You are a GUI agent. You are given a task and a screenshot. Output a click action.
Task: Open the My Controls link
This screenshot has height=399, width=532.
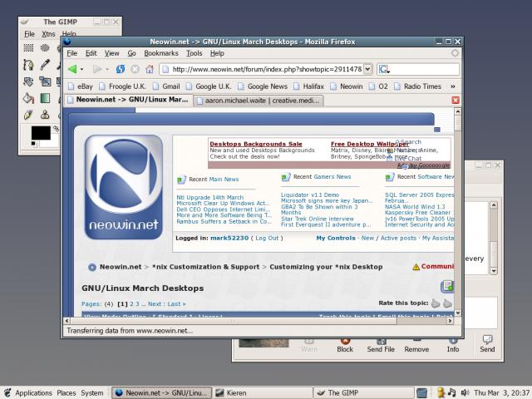pyautogui.click(x=336, y=239)
